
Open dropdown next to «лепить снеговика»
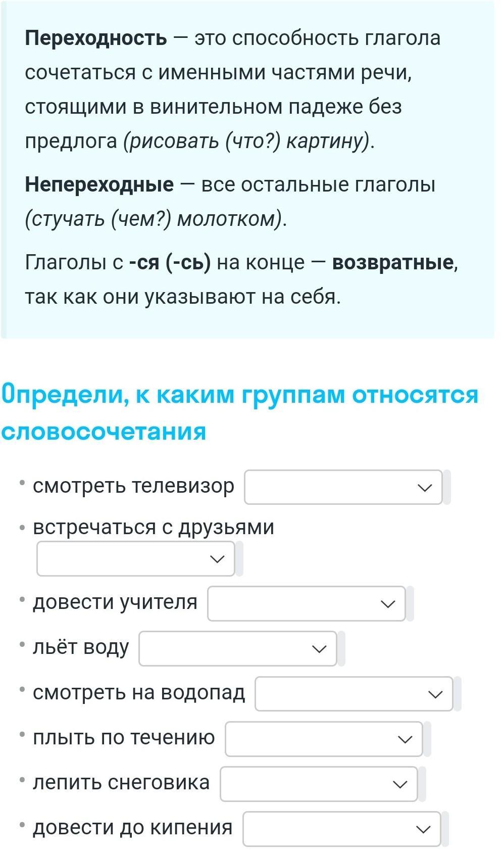(x=319, y=784)
